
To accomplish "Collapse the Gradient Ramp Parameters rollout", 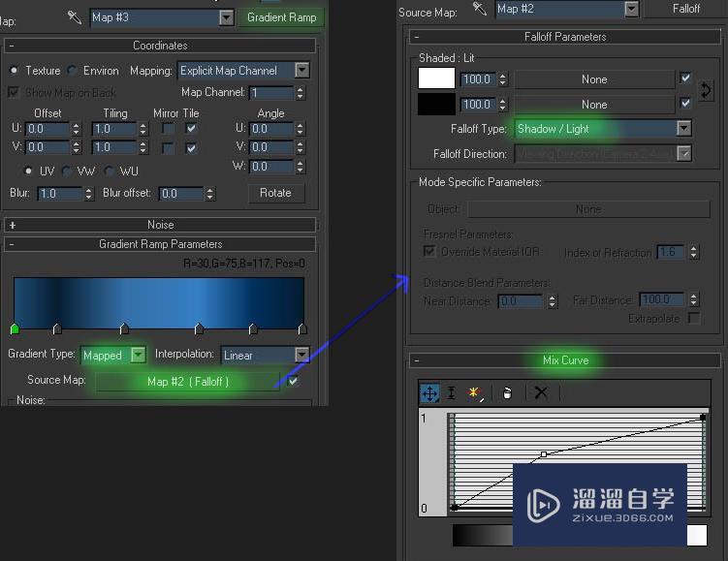I will [160, 244].
